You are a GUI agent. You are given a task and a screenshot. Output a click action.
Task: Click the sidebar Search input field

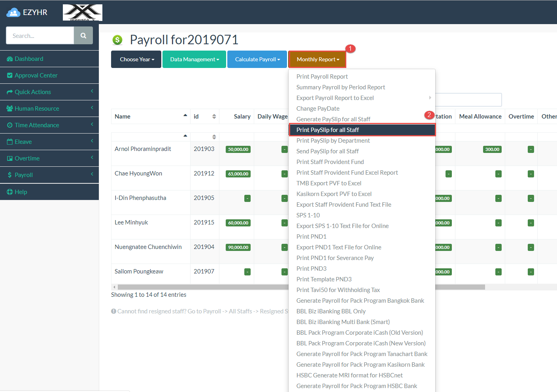[x=40, y=36]
